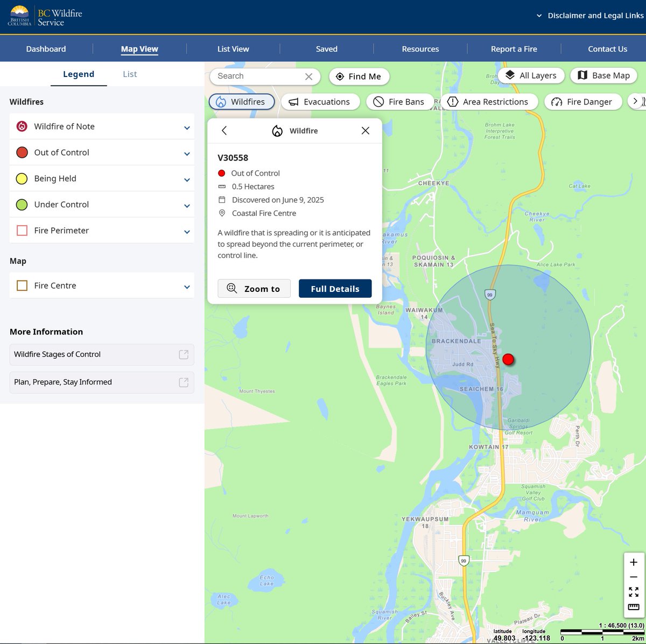Open the Wildfire Stages of Control link
Screen dimensions: 646x644
click(57, 354)
